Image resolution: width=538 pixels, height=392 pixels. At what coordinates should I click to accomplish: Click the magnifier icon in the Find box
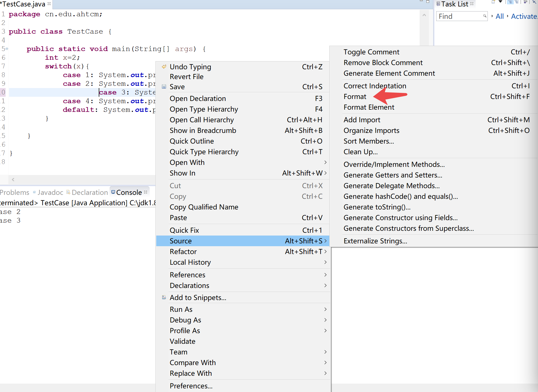484,16
